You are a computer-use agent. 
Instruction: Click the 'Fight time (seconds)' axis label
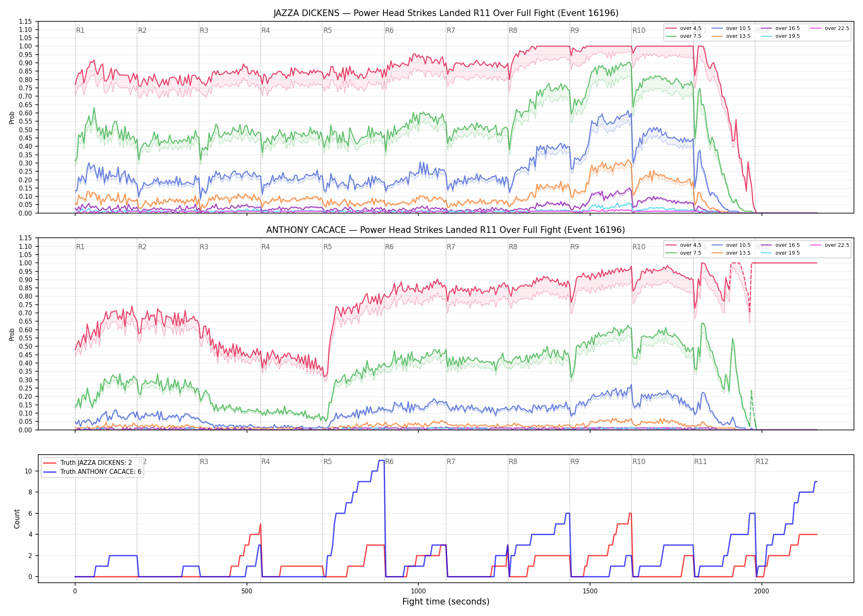[x=446, y=602]
